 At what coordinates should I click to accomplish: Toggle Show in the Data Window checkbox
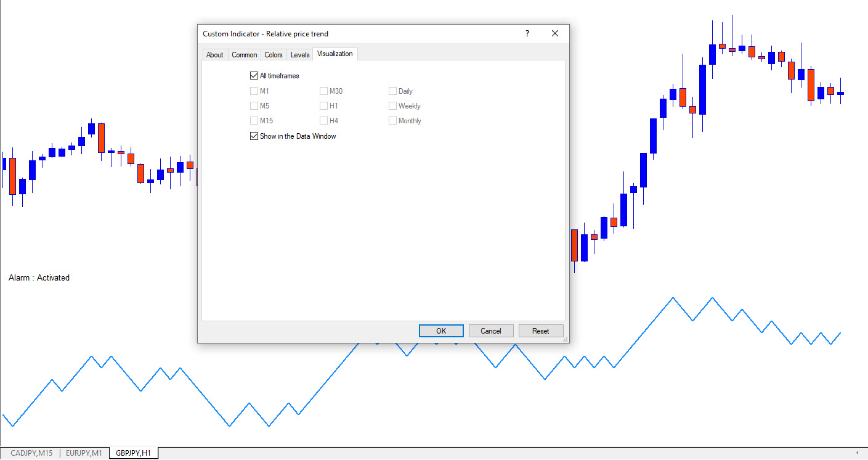coord(254,136)
